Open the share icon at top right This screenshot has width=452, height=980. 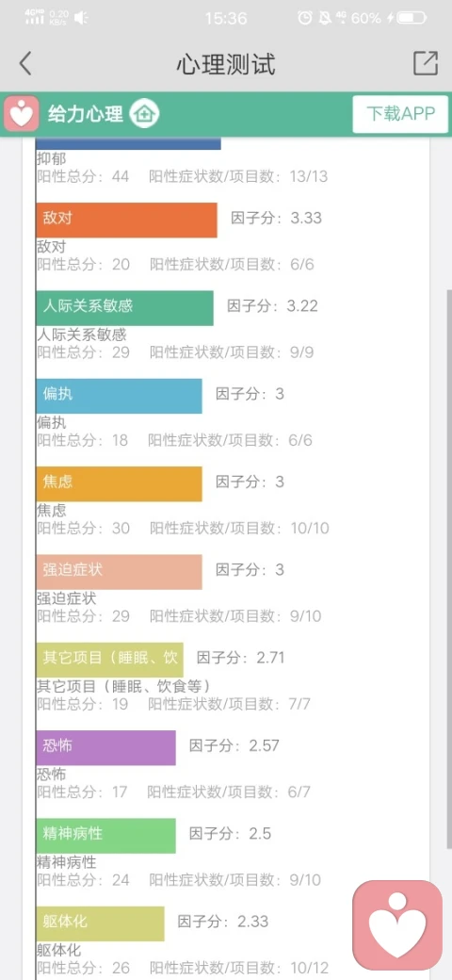point(425,63)
